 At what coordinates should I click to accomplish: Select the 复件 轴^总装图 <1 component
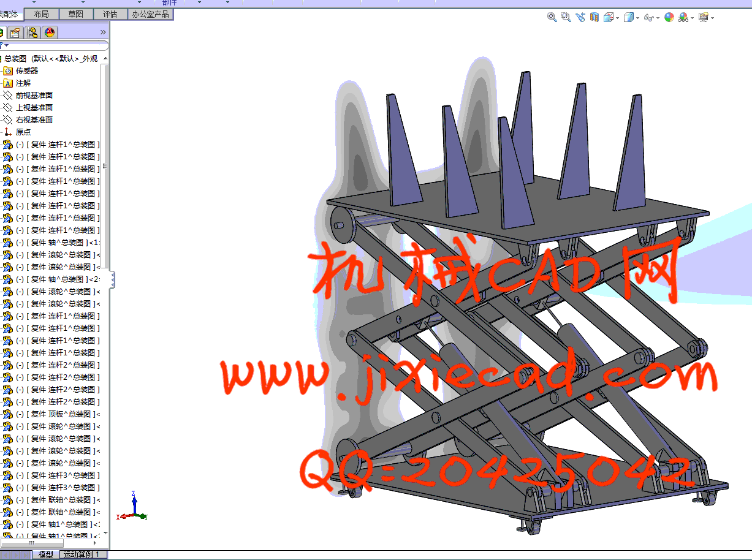(x=58, y=243)
